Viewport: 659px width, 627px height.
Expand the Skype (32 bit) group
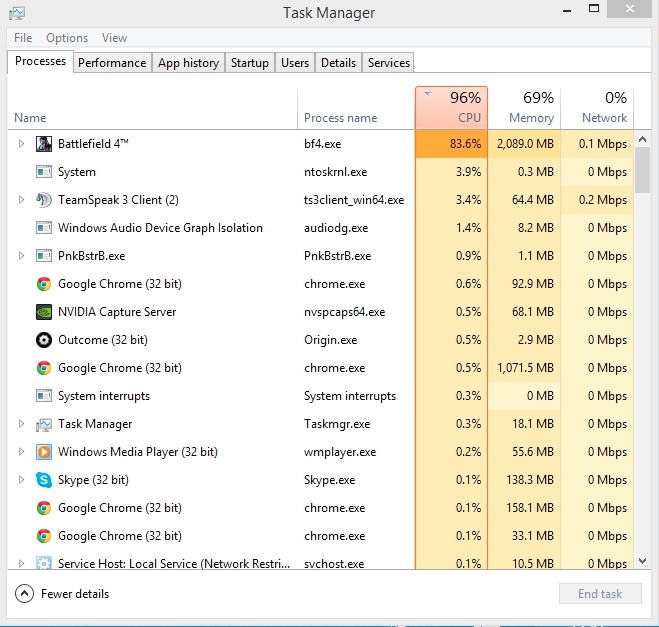[21, 479]
